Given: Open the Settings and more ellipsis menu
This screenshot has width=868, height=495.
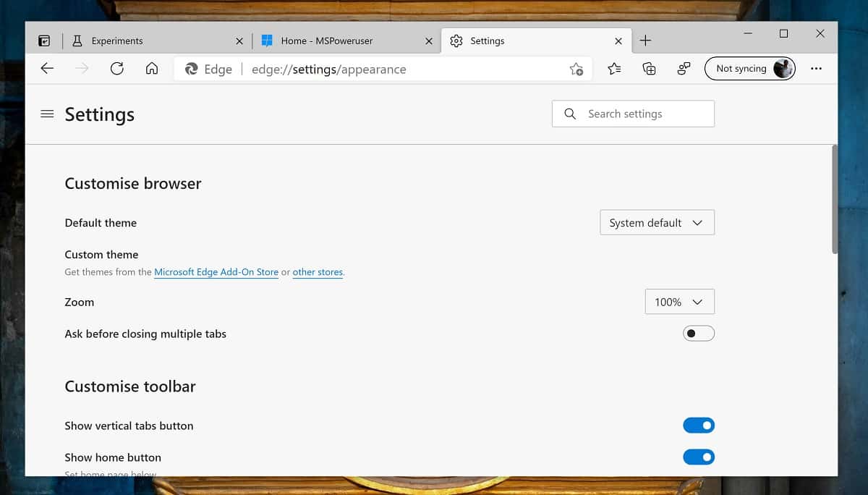Looking at the screenshot, I should [816, 69].
